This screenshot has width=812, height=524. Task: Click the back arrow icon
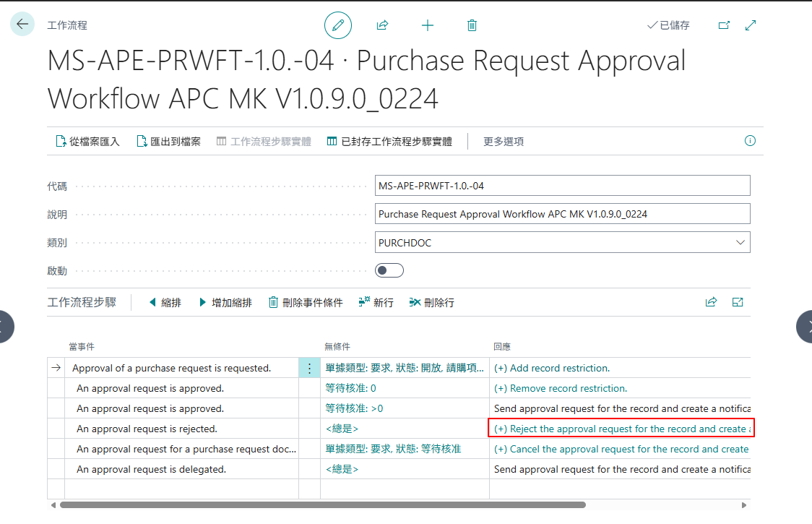click(x=22, y=24)
